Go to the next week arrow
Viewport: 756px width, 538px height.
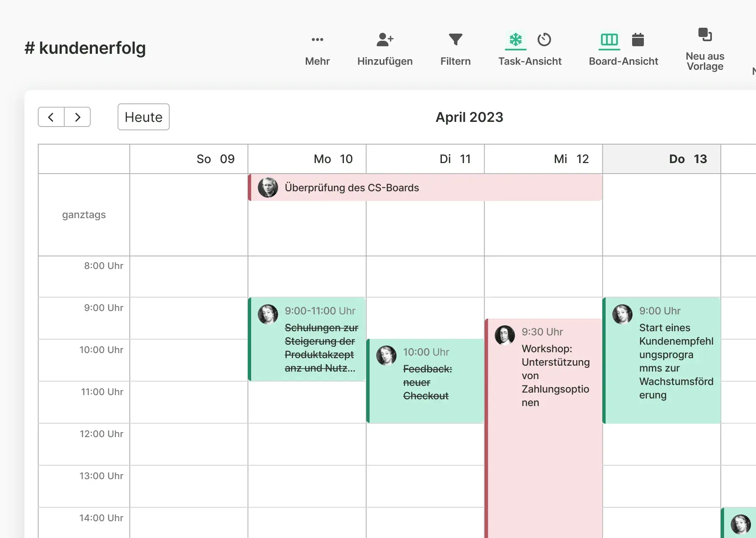point(77,117)
